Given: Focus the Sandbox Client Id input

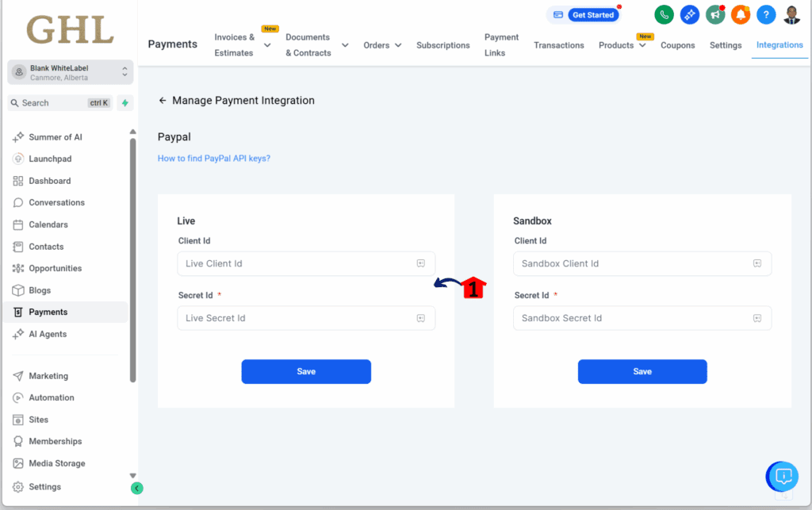Looking at the screenshot, I should point(642,263).
